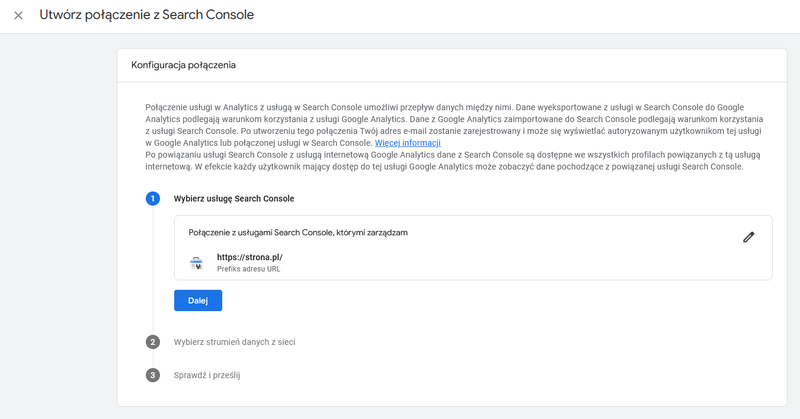Click the "Utwórz połączenie z Search Console" title

click(146, 16)
